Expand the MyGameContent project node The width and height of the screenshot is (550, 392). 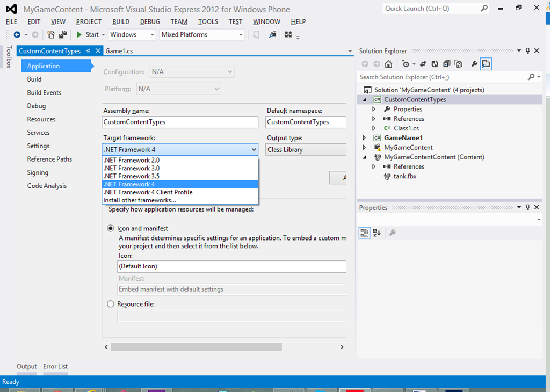pos(364,147)
